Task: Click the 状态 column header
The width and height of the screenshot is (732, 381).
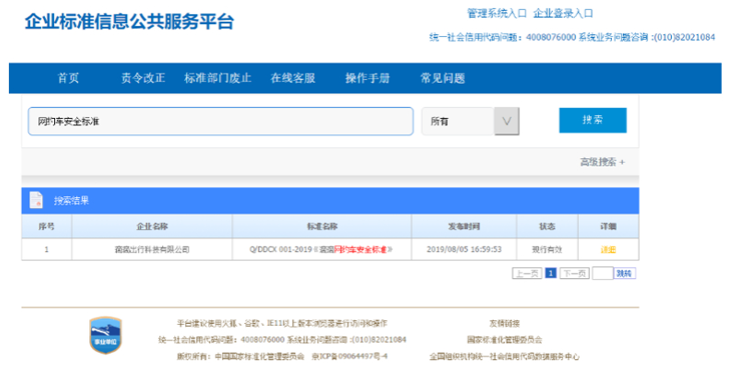Action: tap(547, 226)
